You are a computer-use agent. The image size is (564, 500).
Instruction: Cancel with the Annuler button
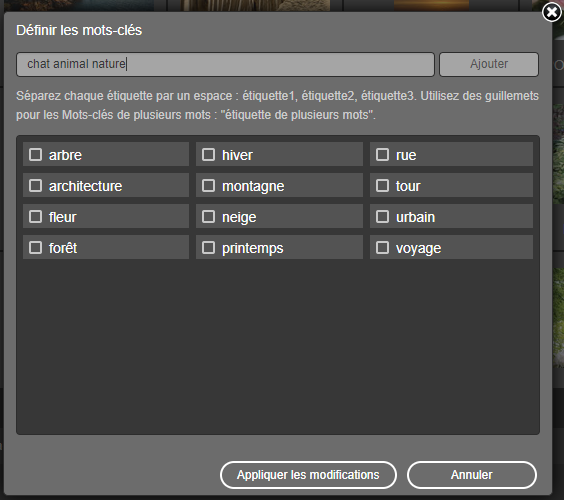click(x=472, y=475)
